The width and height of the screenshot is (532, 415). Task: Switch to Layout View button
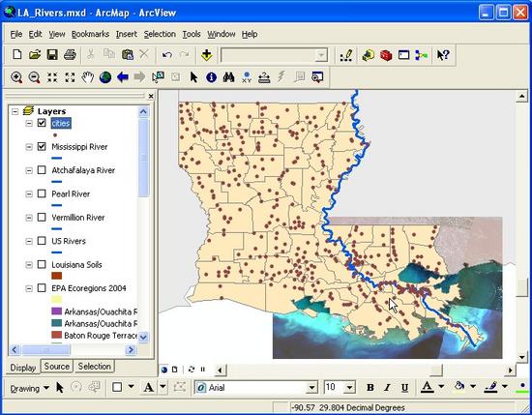click(175, 370)
